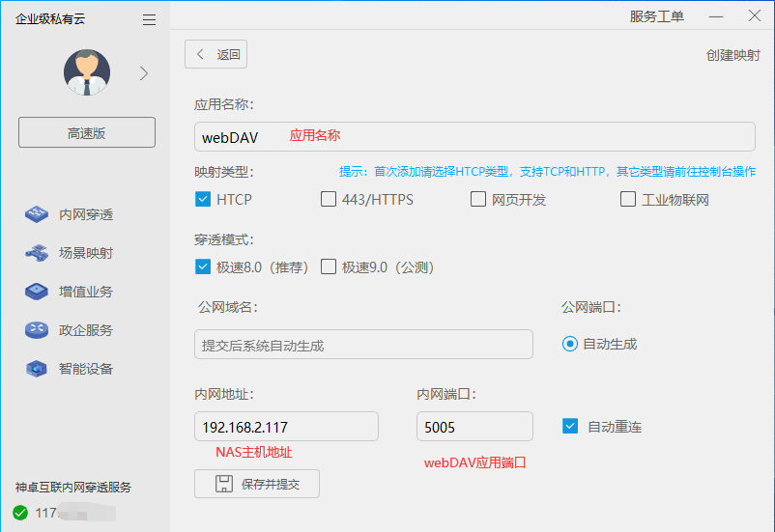The image size is (775, 532).
Task: Expand the profile arrow beside avatar
Action: click(144, 73)
